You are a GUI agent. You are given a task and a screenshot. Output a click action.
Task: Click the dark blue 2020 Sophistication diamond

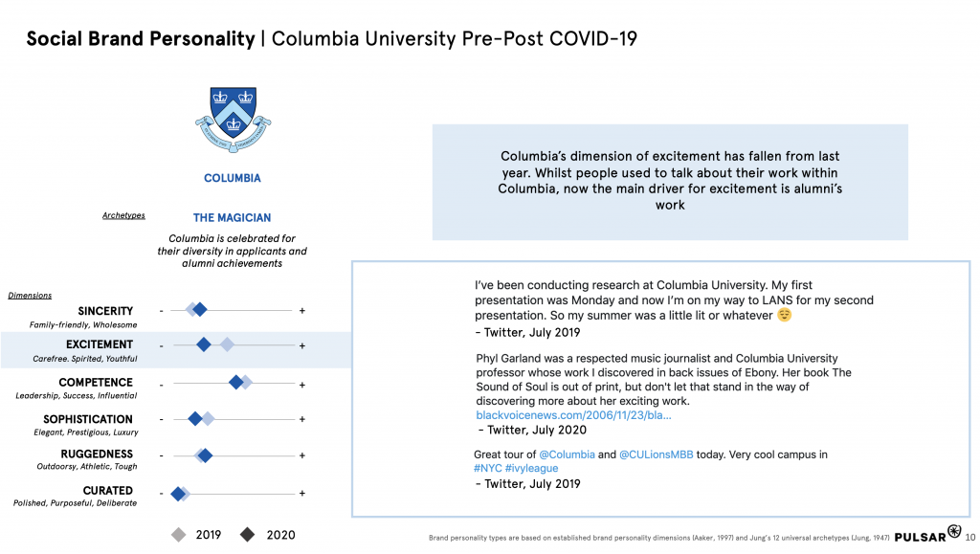coord(195,418)
